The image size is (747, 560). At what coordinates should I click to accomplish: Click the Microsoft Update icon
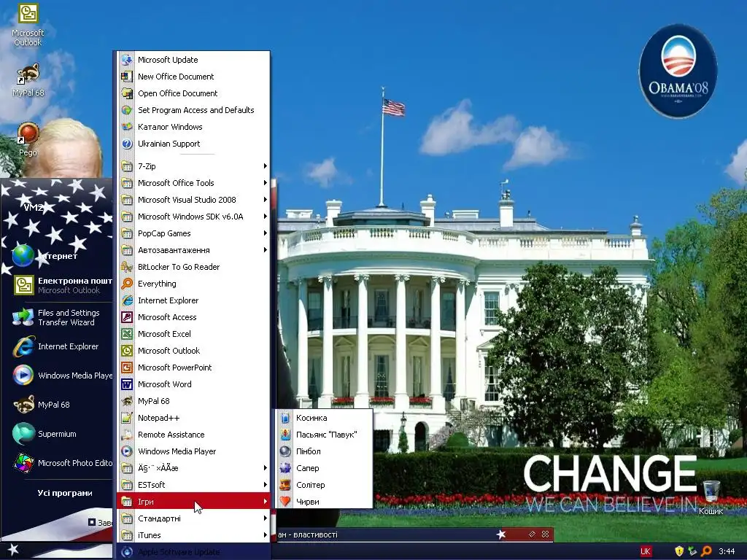(x=127, y=60)
